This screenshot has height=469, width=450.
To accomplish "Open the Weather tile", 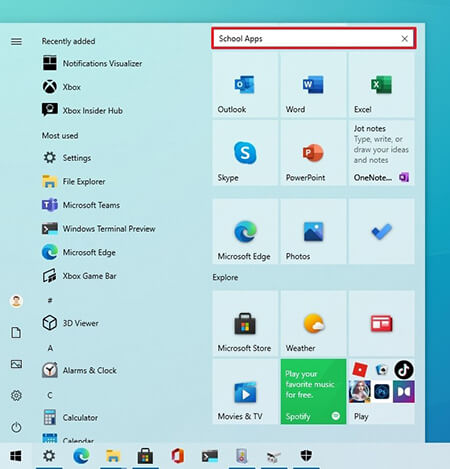I will coord(313,323).
